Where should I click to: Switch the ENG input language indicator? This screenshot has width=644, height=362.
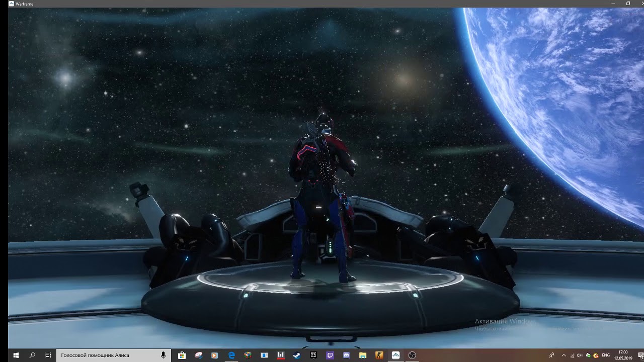606,355
